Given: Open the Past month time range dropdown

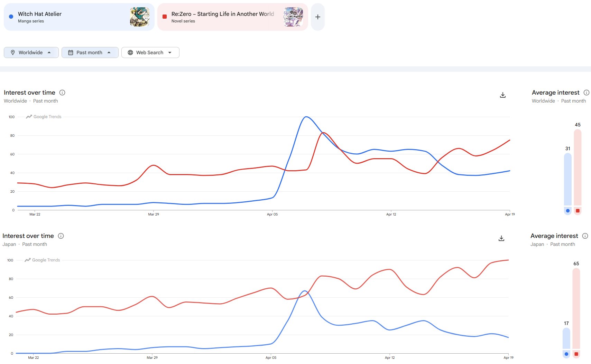Looking at the screenshot, I should (x=90, y=52).
